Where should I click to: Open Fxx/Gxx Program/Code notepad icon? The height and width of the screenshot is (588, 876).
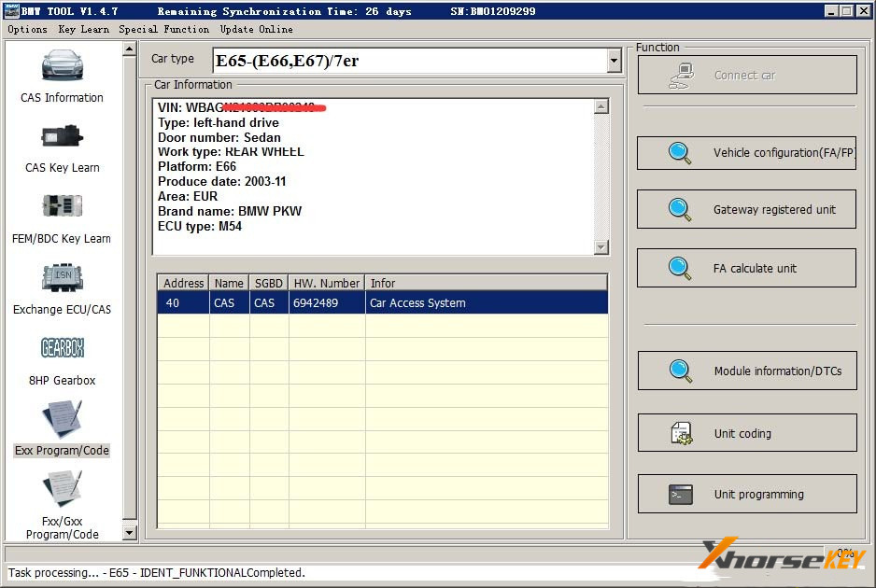pos(62,489)
